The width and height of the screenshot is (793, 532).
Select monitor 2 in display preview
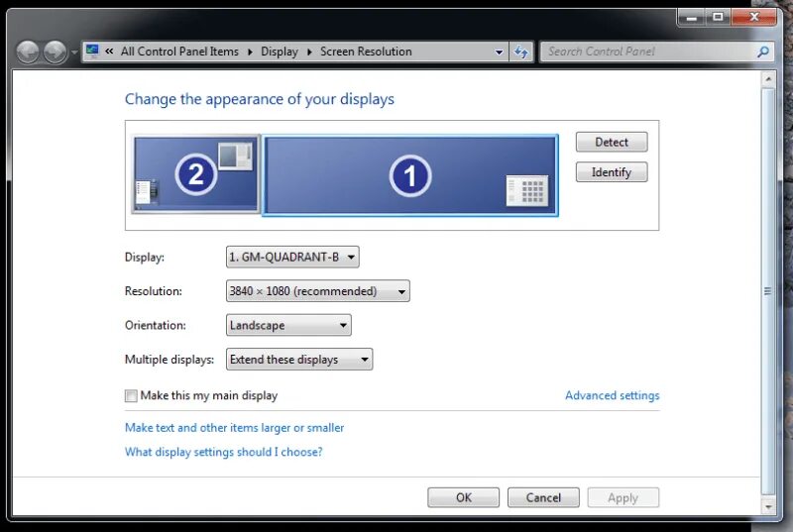(x=195, y=174)
